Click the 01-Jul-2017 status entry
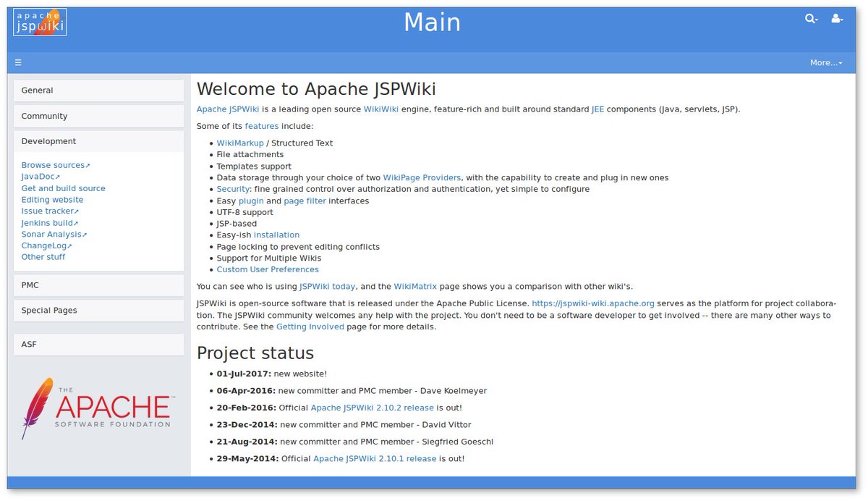Screen dimensions: 868x501 tap(271, 374)
